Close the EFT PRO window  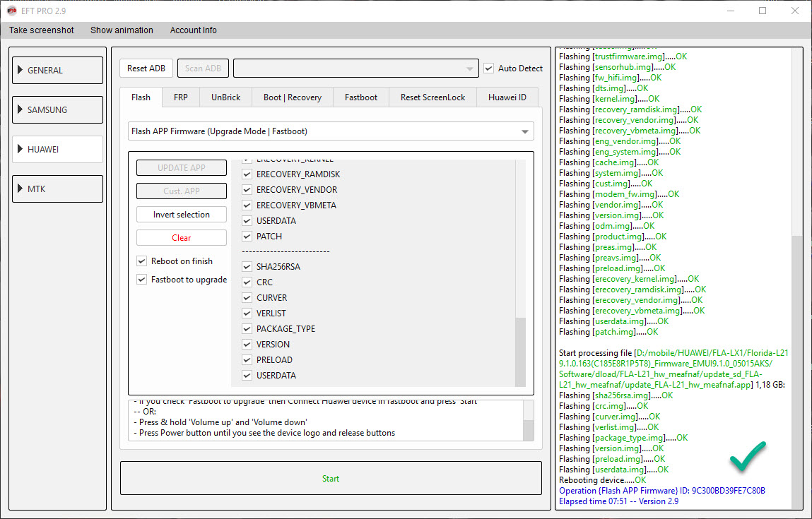point(795,11)
